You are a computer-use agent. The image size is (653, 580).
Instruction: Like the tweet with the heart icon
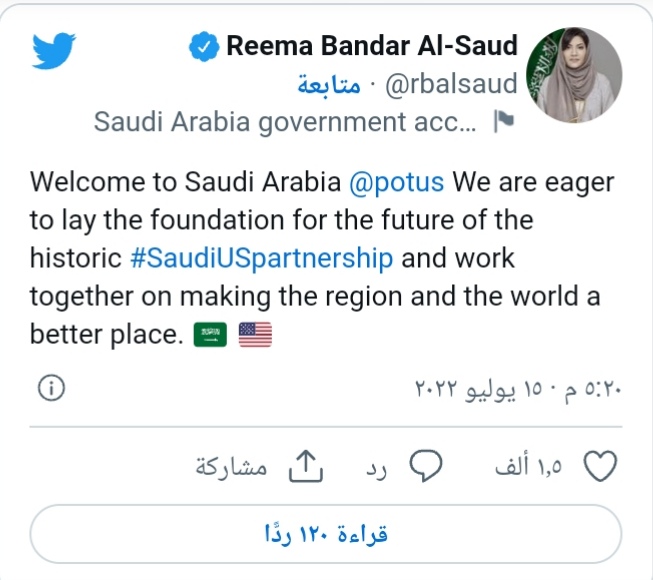(x=599, y=466)
